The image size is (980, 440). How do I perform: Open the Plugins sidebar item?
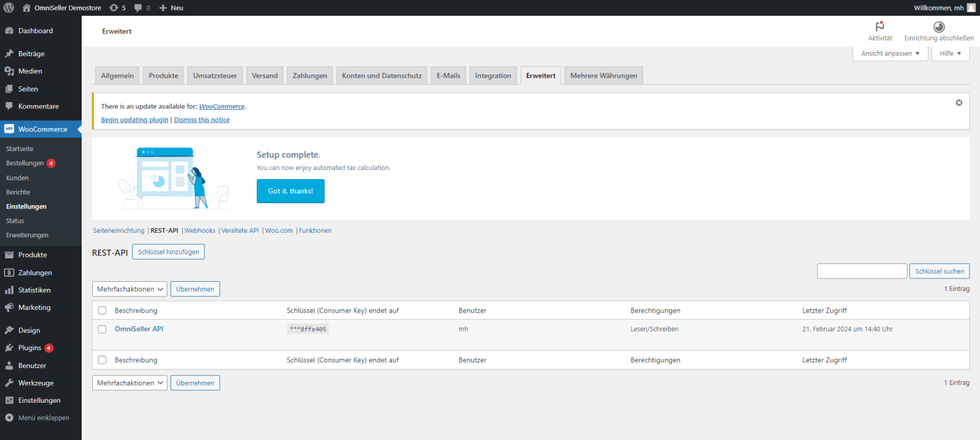point(30,348)
